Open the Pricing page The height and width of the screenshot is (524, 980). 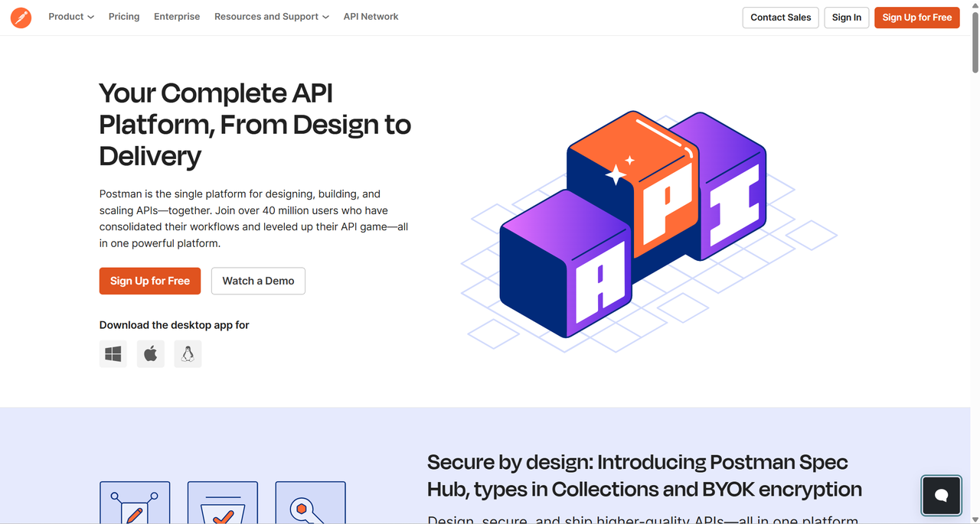point(124,17)
